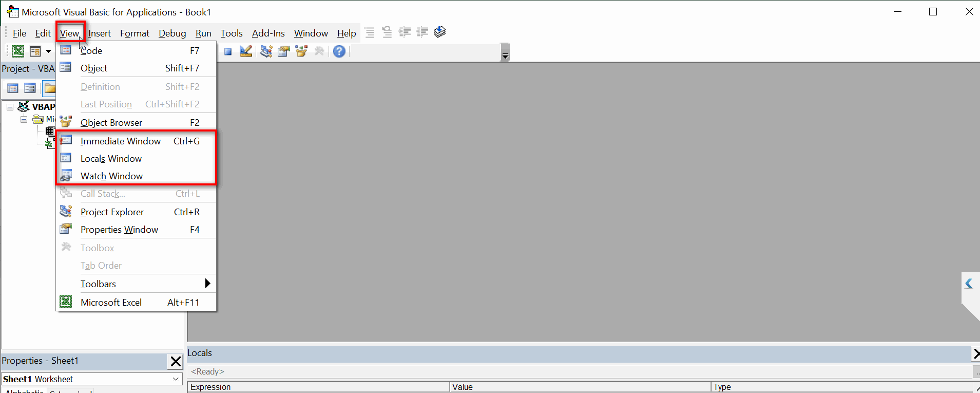This screenshot has width=980, height=393.
Task: Choose Properties Window menu entry
Action: point(136,230)
